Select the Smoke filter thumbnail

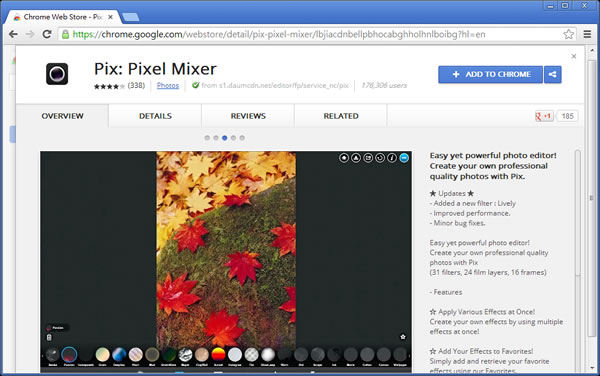52,355
